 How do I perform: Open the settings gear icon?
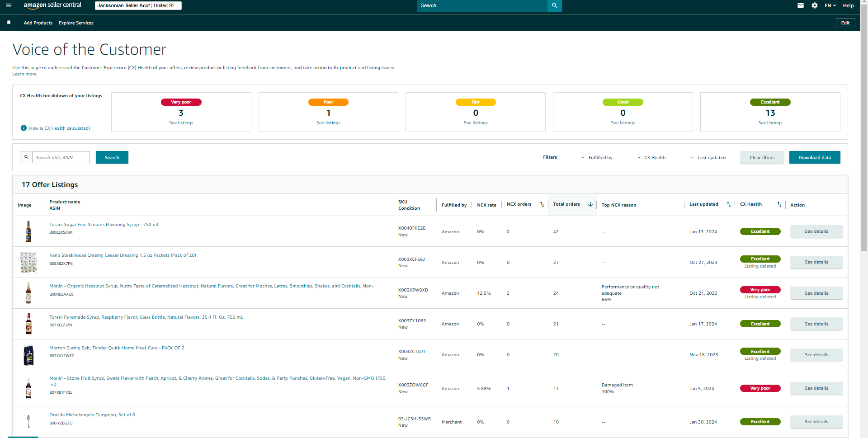click(815, 5)
